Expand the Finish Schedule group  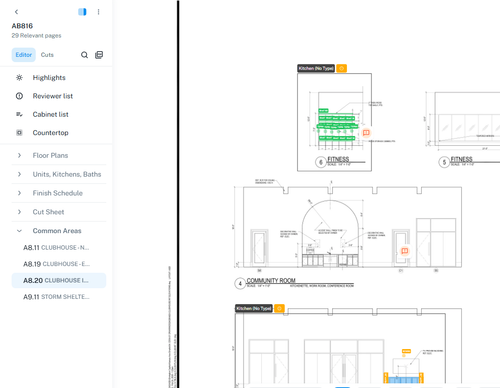pos(59,193)
